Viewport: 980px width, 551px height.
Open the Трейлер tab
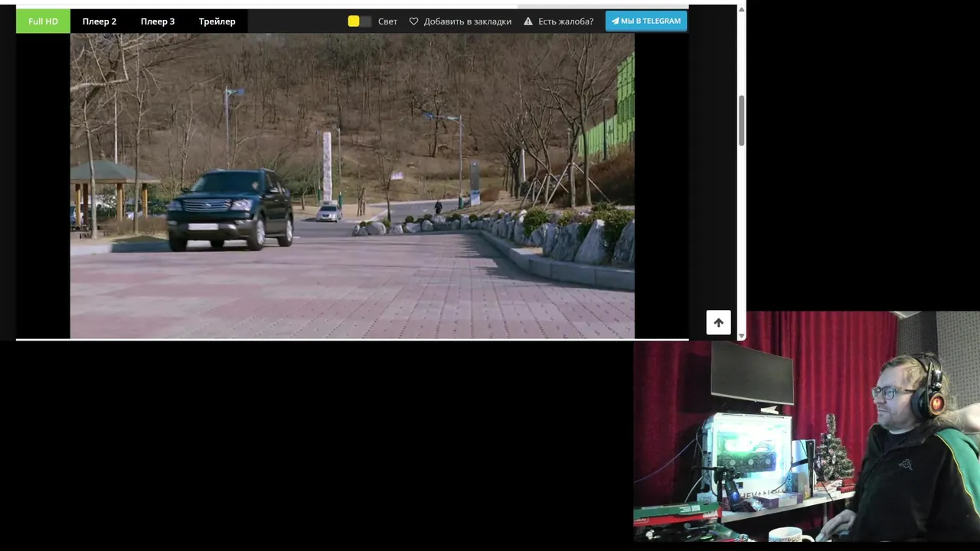217,21
